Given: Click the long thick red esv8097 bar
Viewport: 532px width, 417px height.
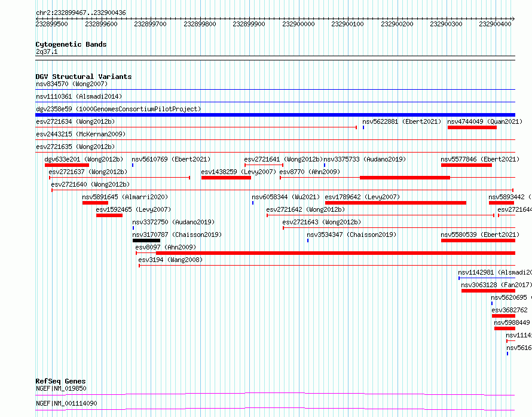Looking at the screenshot, I should click(335, 253).
